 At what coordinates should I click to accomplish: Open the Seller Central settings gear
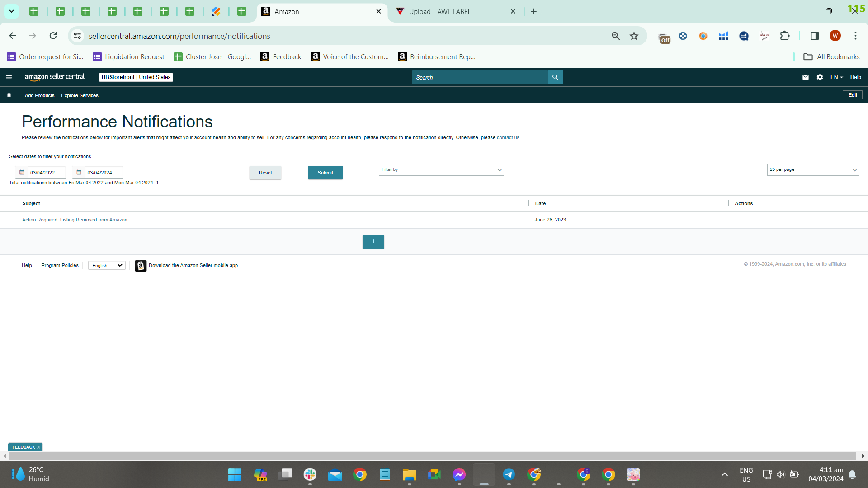tap(820, 77)
